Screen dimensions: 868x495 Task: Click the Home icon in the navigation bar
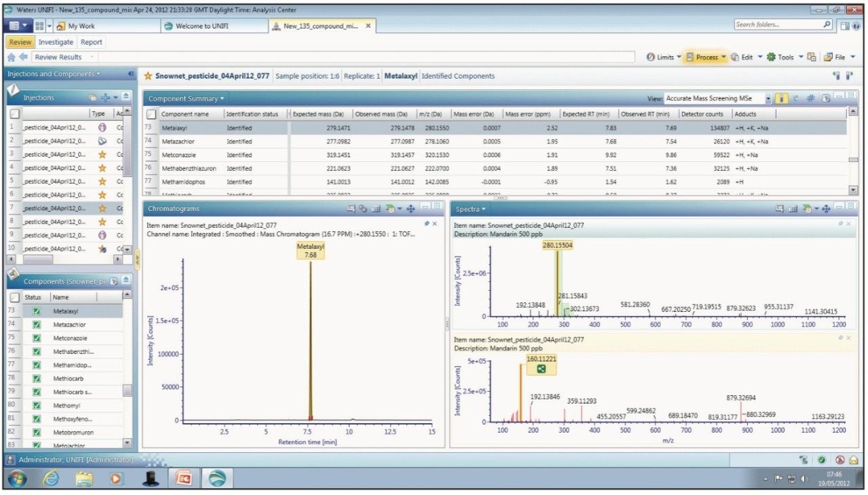click(x=12, y=58)
